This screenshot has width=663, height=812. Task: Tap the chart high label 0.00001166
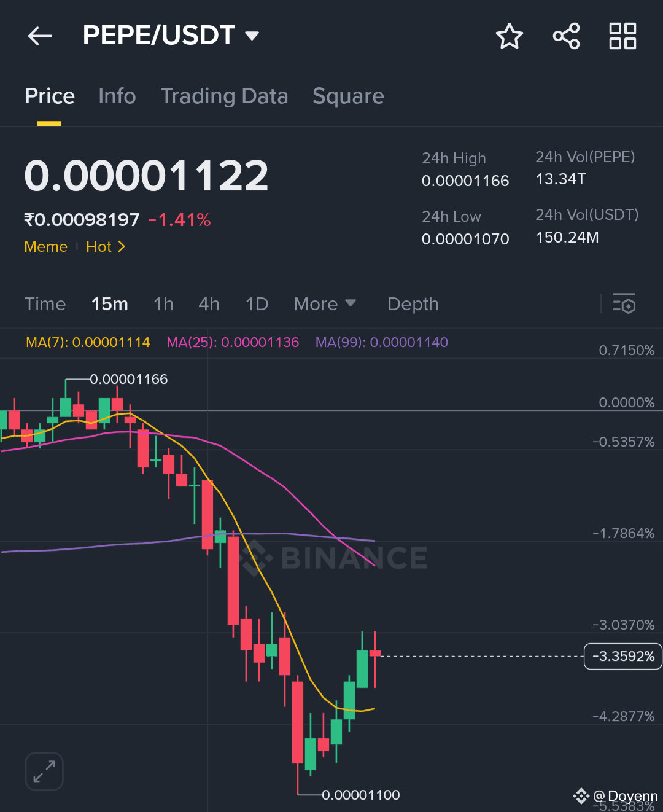click(129, 379)
